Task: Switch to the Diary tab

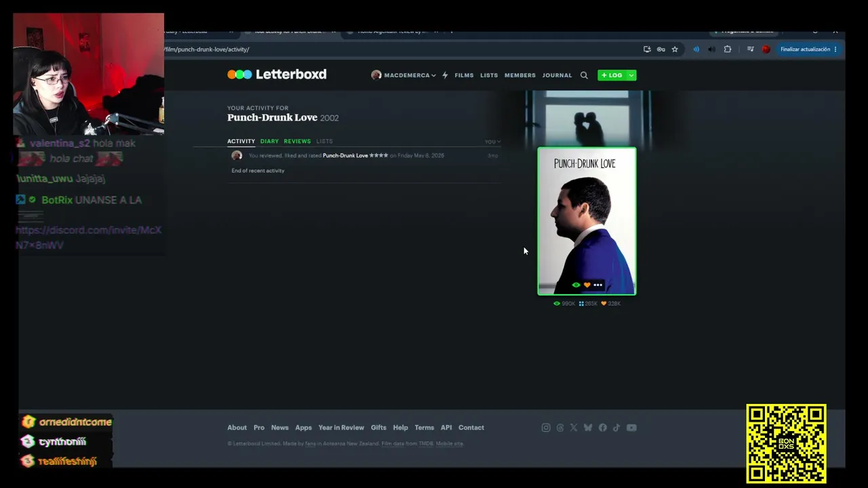Action: click(269, 141)
